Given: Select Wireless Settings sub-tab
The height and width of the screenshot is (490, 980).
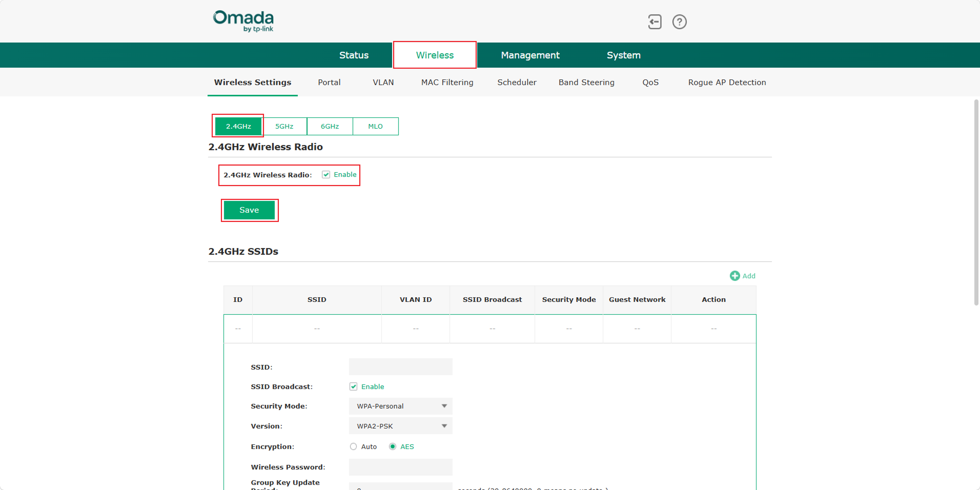Looking at the screenshot, I should click(x=253, y=82).
